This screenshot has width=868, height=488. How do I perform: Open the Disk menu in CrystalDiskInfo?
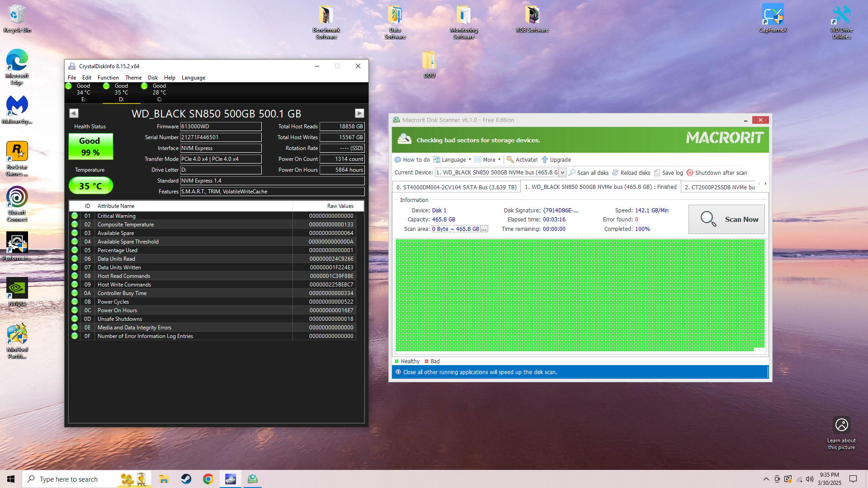point(153,78)
